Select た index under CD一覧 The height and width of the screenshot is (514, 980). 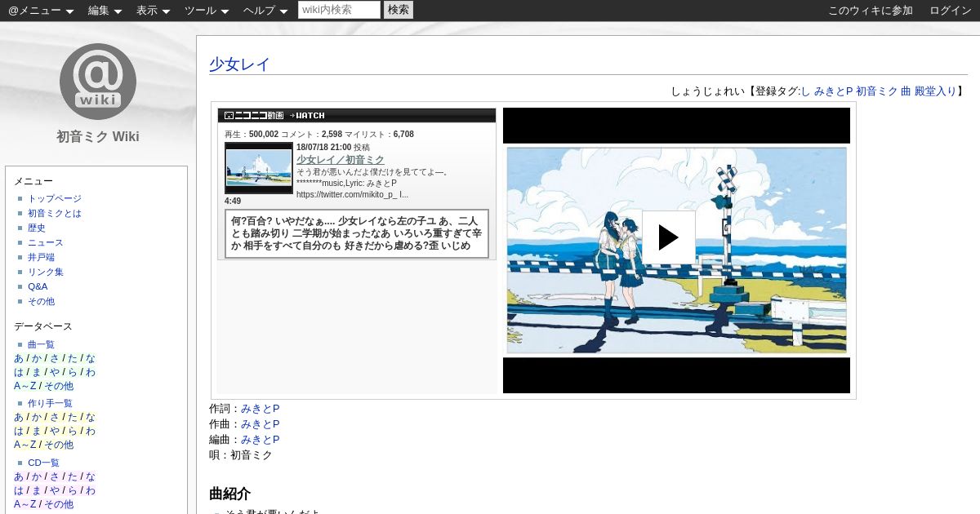coord(72,476)
